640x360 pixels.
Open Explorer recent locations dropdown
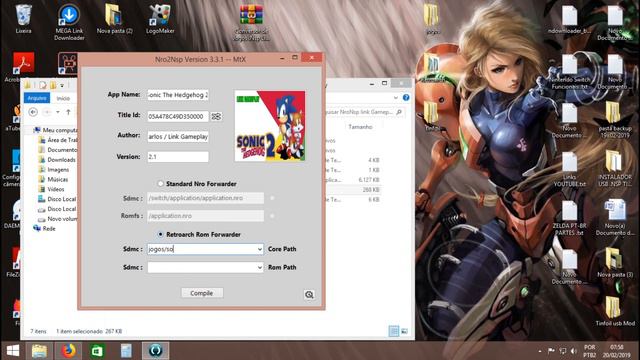point(58,112)
